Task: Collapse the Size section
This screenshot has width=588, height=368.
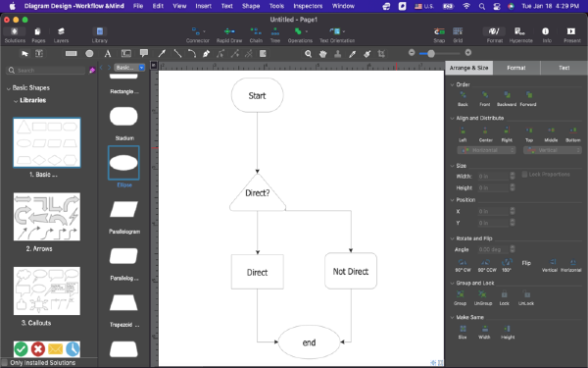Action: tap(452, 166)
